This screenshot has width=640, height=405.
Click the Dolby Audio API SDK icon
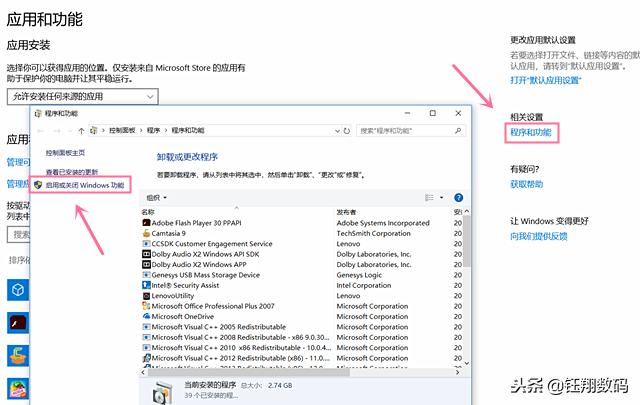[146, 254]
